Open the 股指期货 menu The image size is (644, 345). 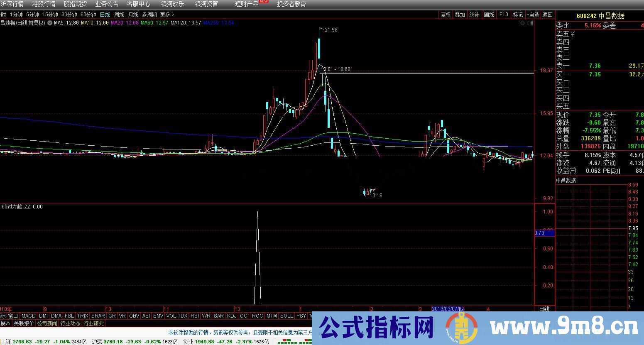[75, 4]
